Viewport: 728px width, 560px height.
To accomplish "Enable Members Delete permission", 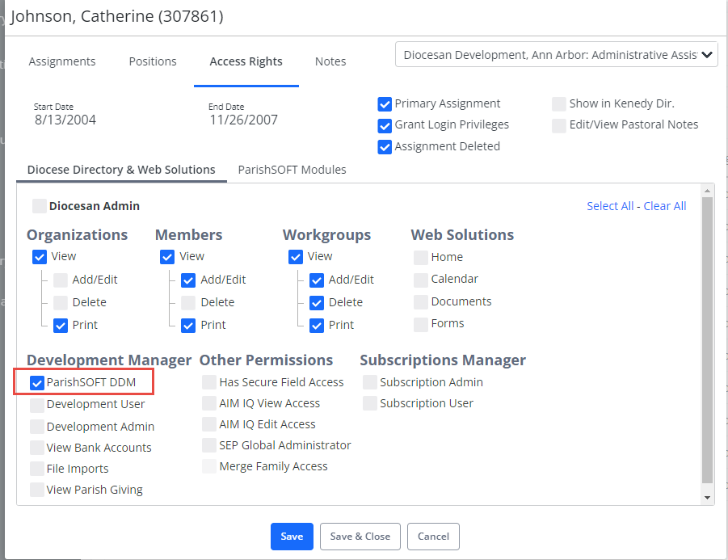I will [188, 303].
